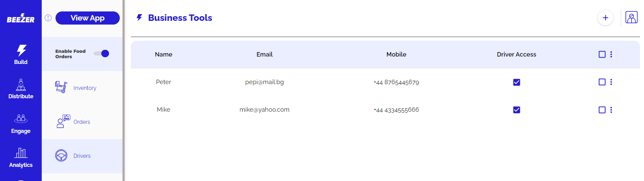
Task: Tick the select-all checkbox in header
Action: [x=602, y=54]
